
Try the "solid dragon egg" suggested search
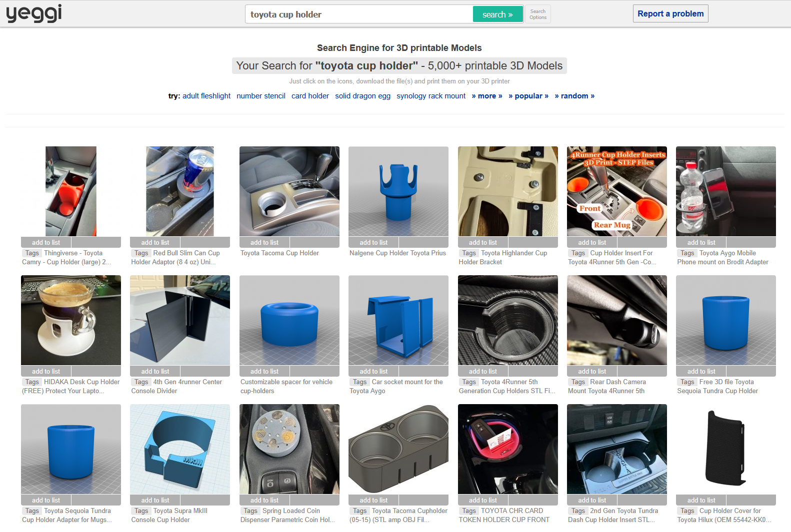point(362,96)
